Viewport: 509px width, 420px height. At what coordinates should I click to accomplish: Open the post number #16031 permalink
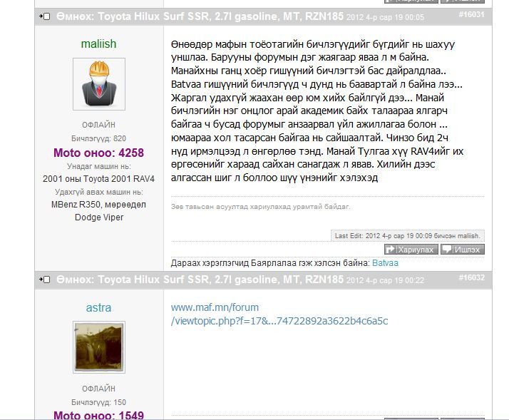[x=472, y=14]
